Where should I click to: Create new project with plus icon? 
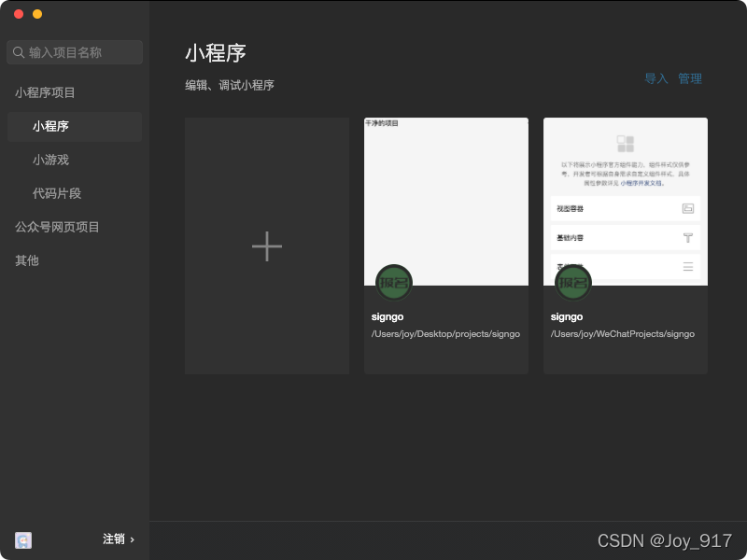click(x=267, y=246)
